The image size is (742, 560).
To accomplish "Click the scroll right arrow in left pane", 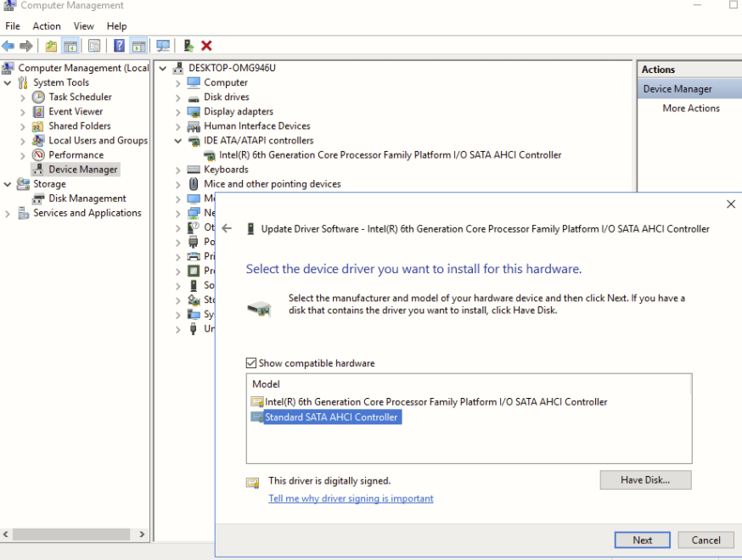I will [142, 534].
